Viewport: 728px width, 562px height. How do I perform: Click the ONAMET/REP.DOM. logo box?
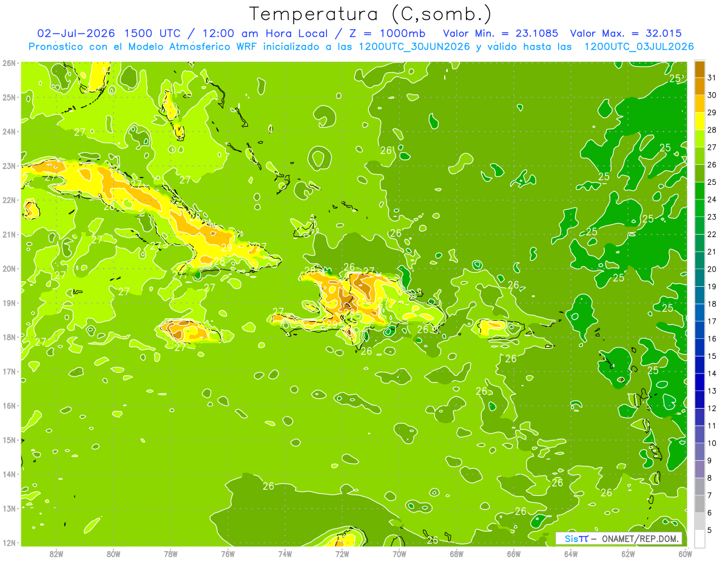click(x=619, y=538)
